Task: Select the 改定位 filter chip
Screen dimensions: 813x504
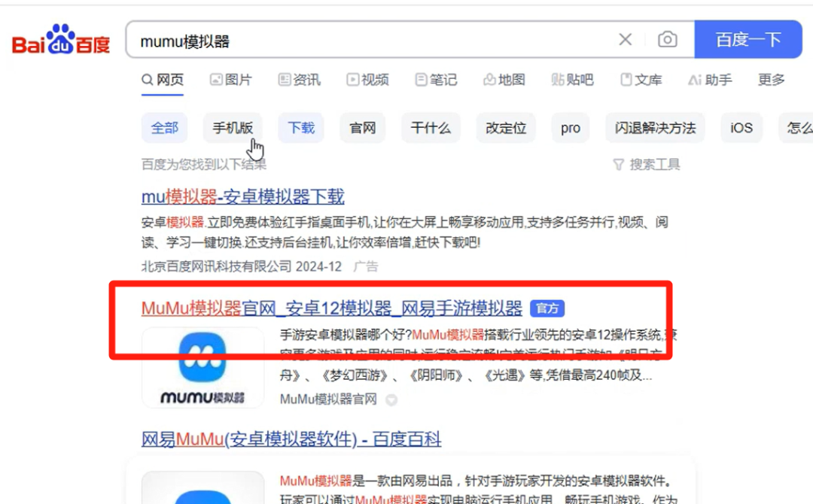Action: tap(506, 127)
